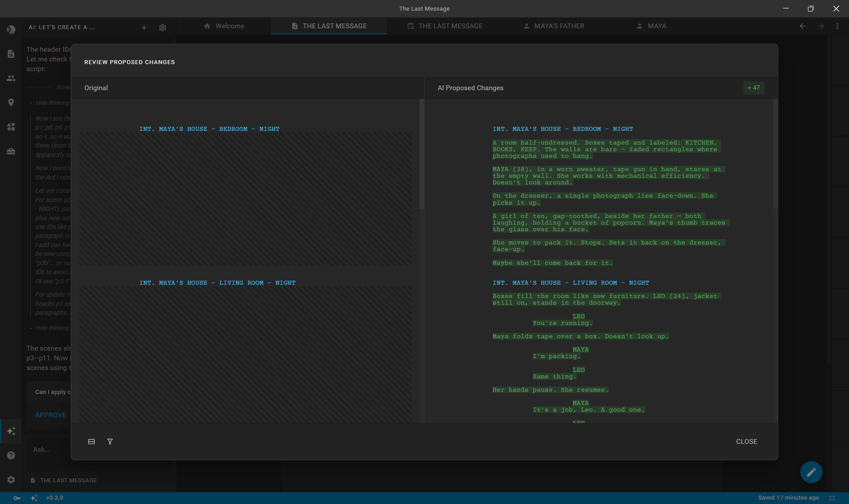Click BEDROOM scene heading in AI Proposed pane
849x504 pixels.
562,129
